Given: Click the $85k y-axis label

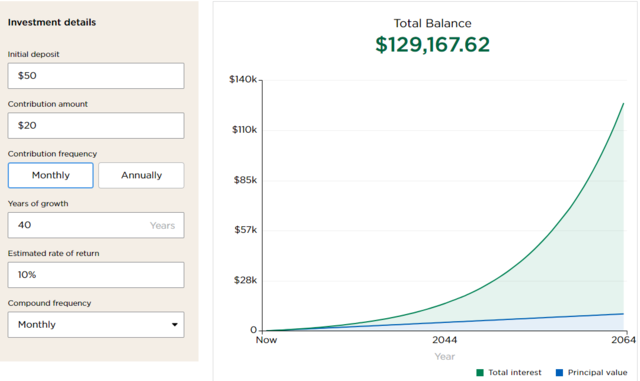Looking at the screenshot, I should pos(245,180).
